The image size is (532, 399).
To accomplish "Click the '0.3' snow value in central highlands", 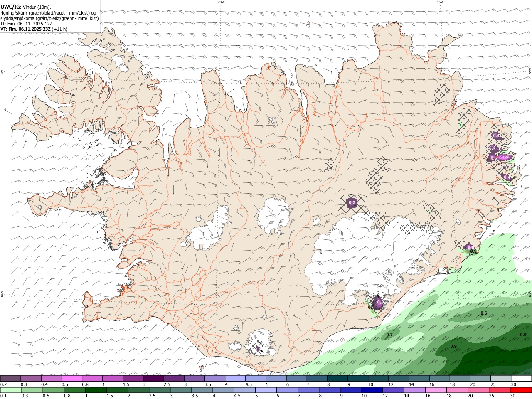I will tap(352, 203).
